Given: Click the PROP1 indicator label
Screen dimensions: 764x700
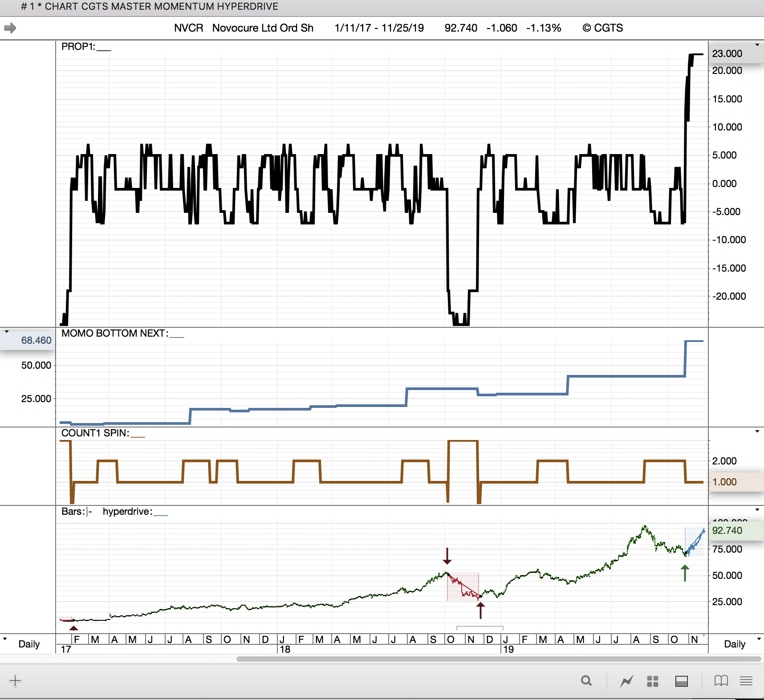Looking at the screenshot, I should coord(78,47).
